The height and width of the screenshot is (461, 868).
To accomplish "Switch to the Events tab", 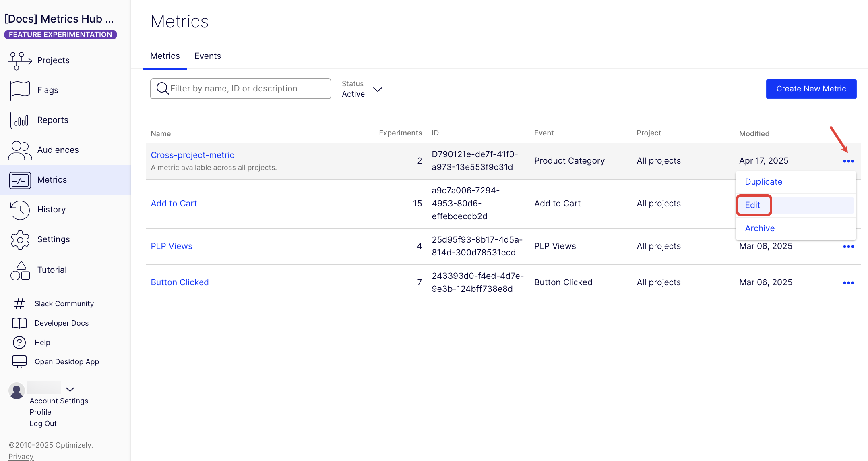I will pyautogui.click(x=207, y=56).
